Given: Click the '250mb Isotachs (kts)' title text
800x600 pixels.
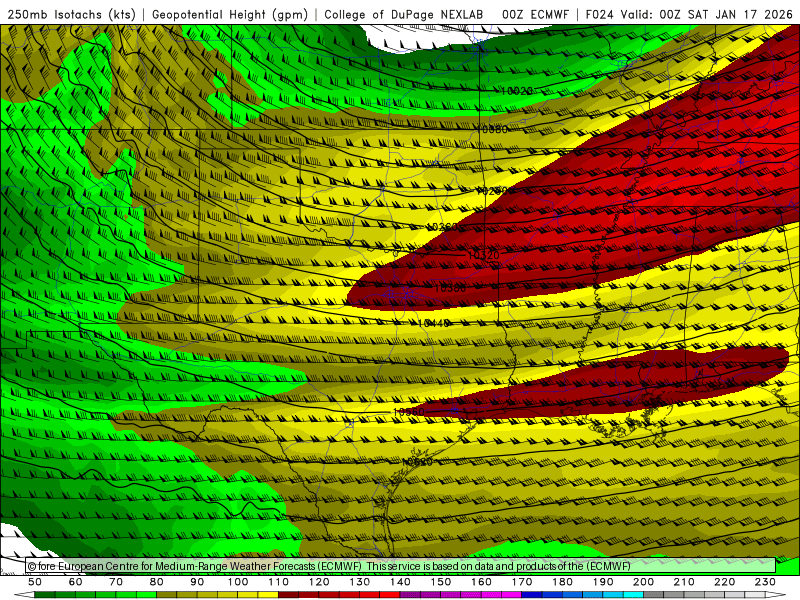Looking at the screenshot, I should (71, 14).
